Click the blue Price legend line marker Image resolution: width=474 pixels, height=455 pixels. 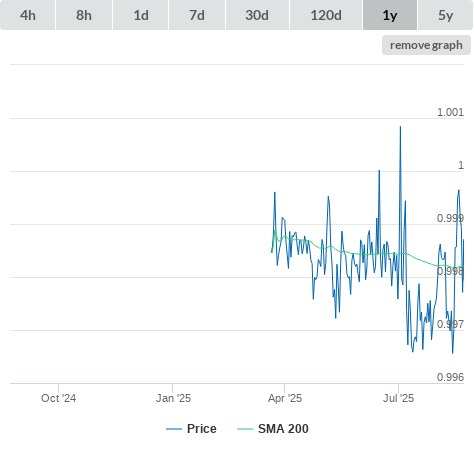tap(174, 429)
